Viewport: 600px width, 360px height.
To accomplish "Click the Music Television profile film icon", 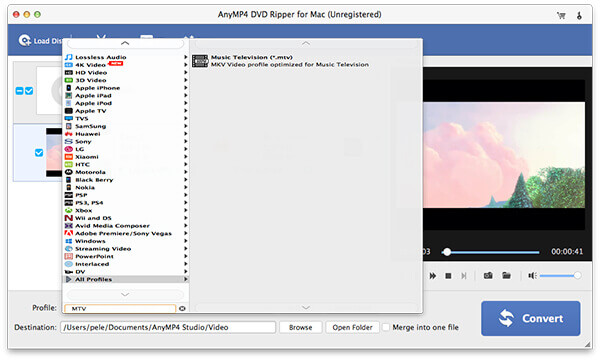I will click(200, 61).
